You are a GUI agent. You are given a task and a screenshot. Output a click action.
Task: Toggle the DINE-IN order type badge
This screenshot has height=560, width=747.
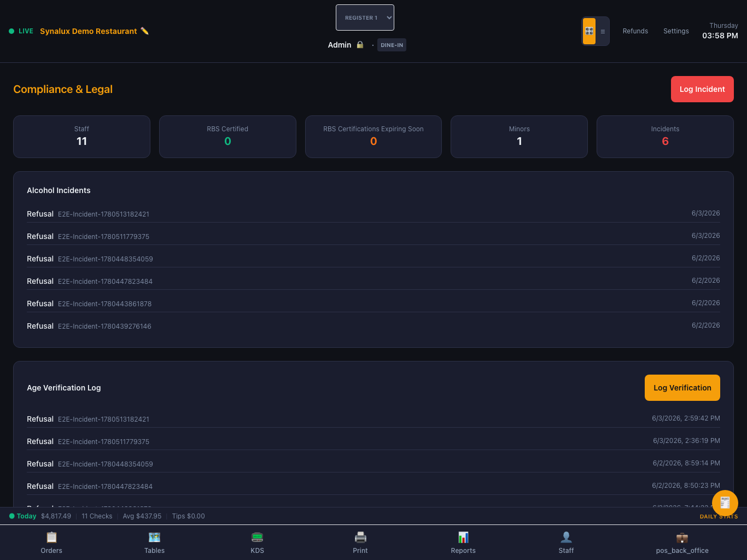point(392,45)
